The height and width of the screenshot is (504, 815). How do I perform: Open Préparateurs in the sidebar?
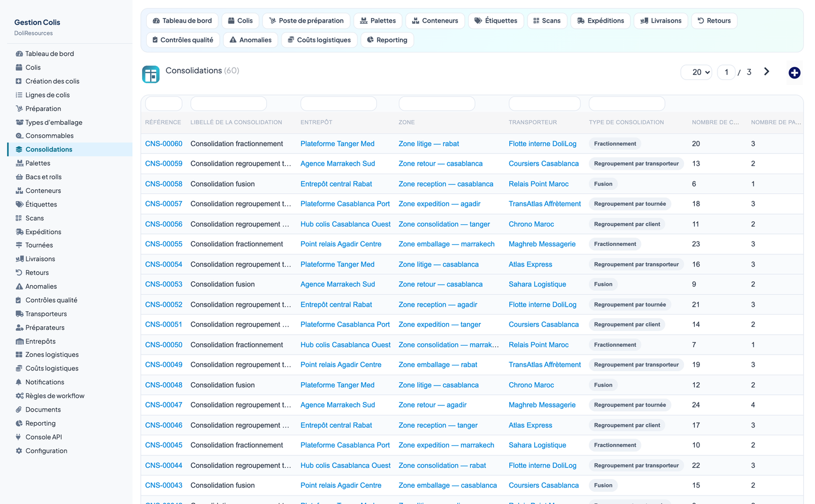[45, 328]
